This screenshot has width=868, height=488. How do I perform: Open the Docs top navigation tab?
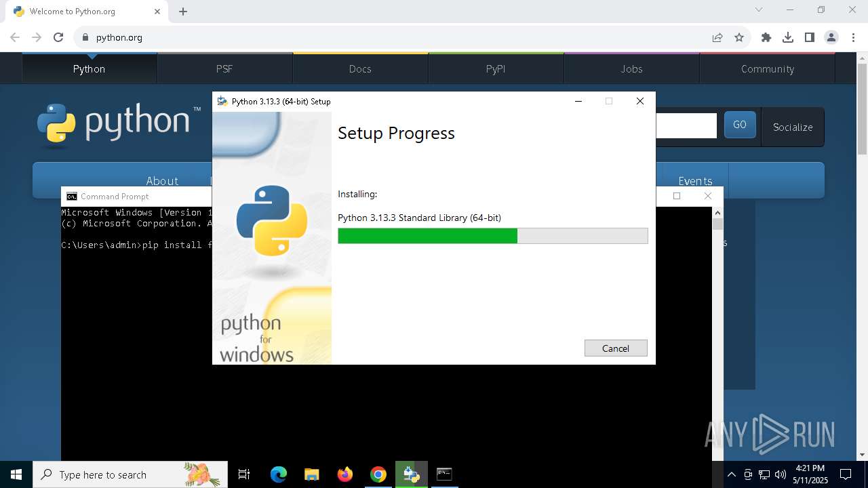pos(360,68)
